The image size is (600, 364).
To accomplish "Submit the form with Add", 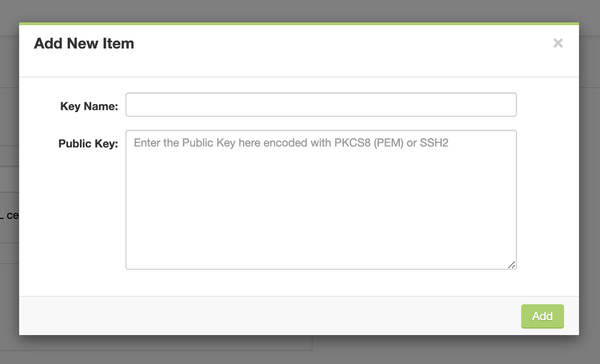I will [x=542, y=316].
